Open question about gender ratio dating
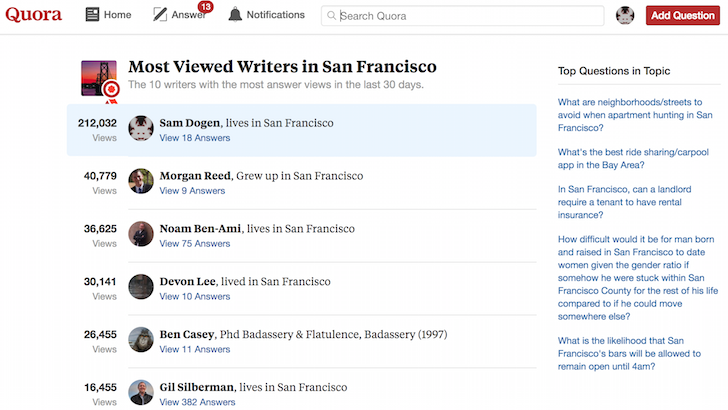 tap(638, 278)
